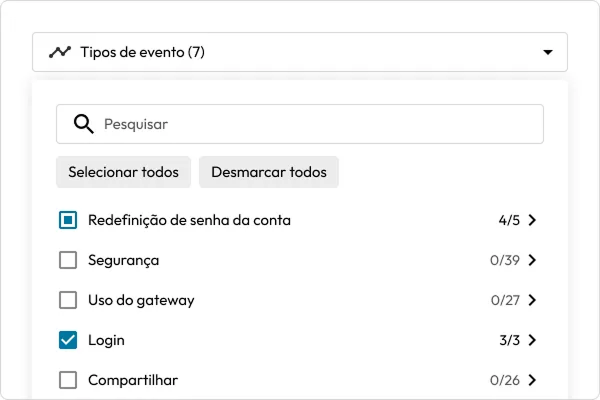Click the Selecionar todos button
600x400 pixels.
123,172
